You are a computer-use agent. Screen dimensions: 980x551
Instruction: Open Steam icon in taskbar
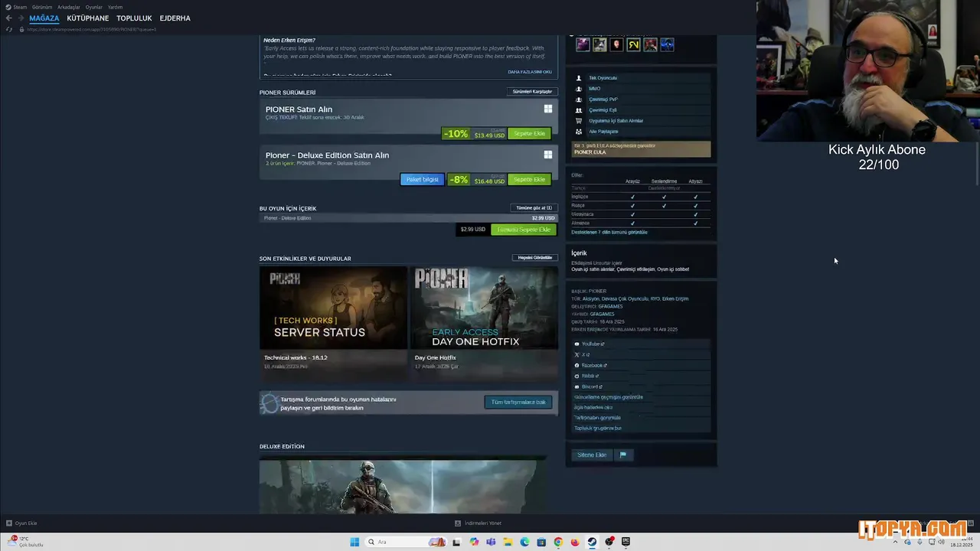tap(592, 542)
